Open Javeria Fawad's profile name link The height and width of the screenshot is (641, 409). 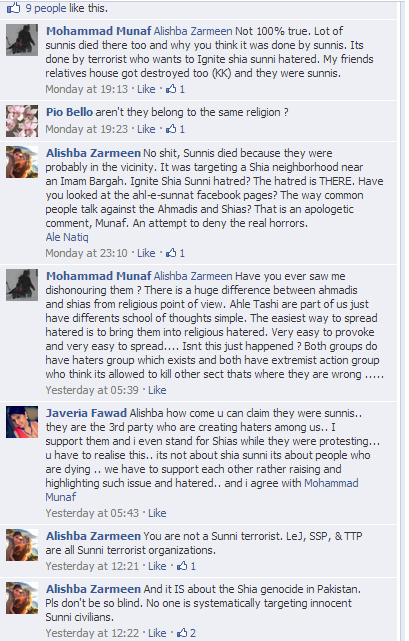pyautogui.click(x=86, y=413)
